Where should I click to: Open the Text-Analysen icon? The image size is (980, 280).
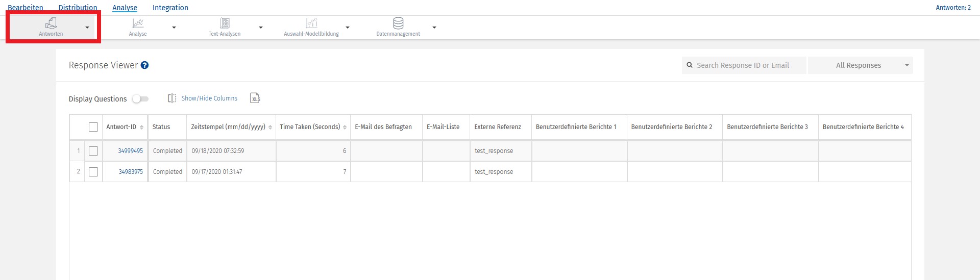225,23
